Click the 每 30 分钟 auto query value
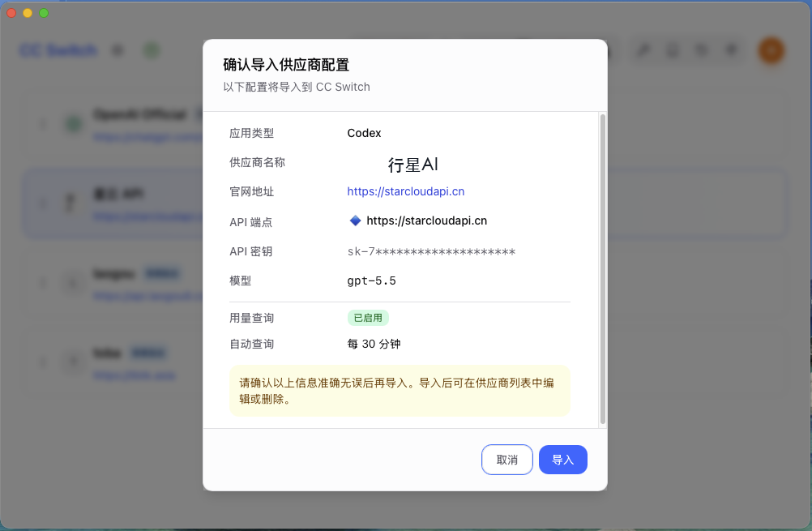Screen dimensions: 812x531 click(x=374, y=344)
